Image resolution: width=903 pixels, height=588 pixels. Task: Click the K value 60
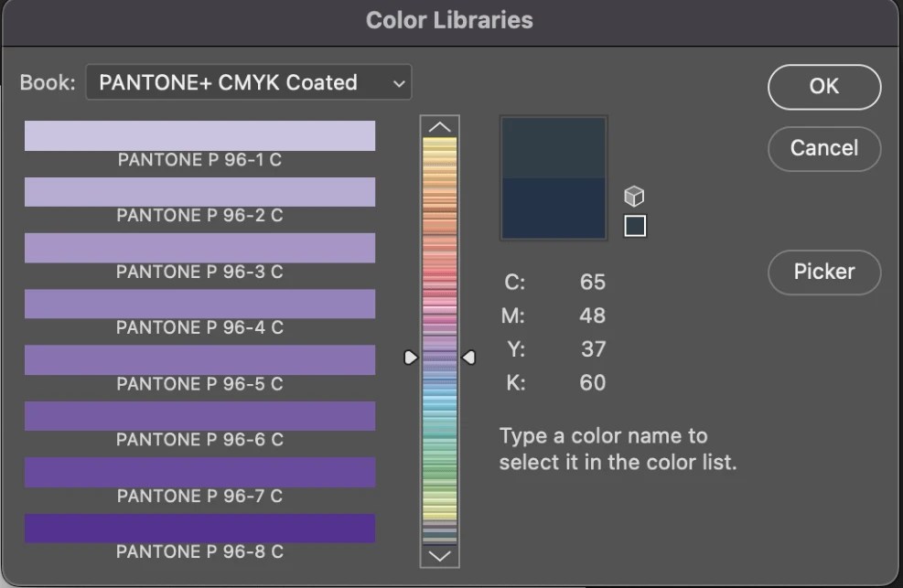593,382
